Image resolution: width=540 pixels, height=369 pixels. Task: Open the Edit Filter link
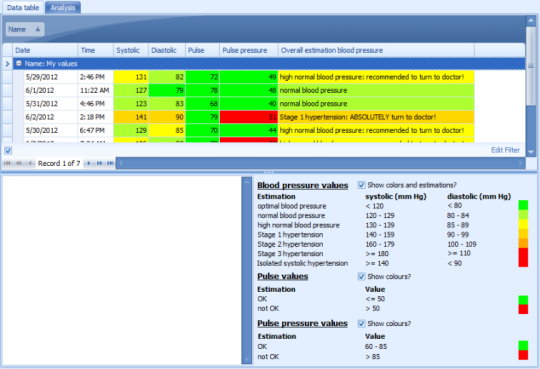pyautogui.click(x=505, y=150)
